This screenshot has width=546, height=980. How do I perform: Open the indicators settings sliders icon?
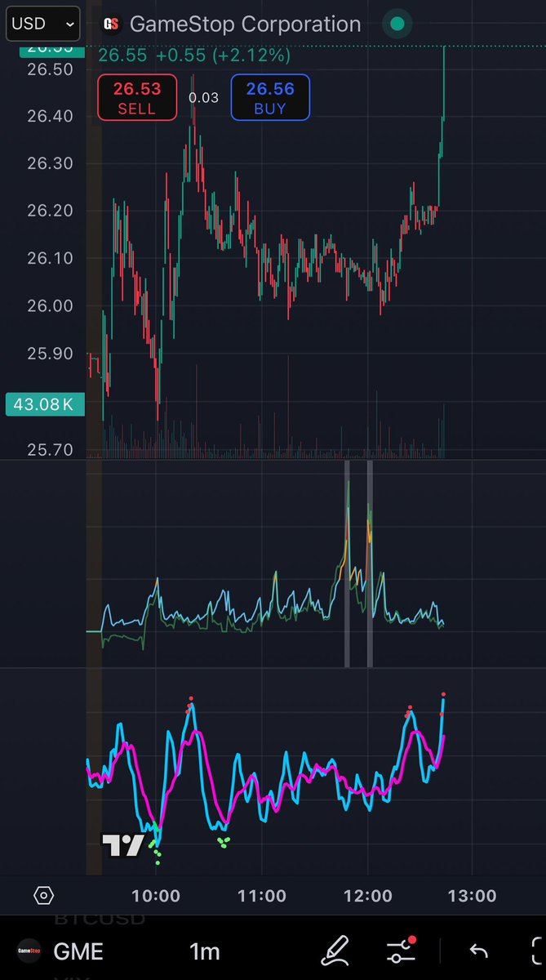coord(400,951)
